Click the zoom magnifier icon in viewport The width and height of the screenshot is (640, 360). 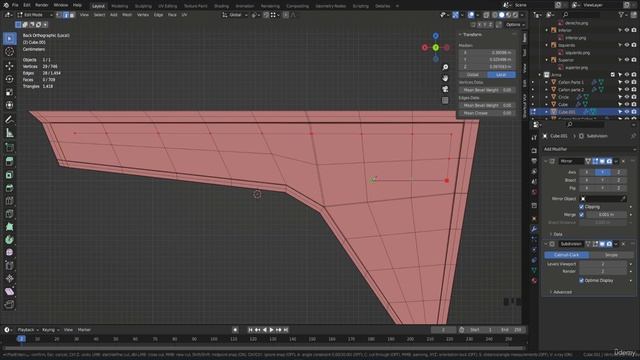[x=445, y=67]
